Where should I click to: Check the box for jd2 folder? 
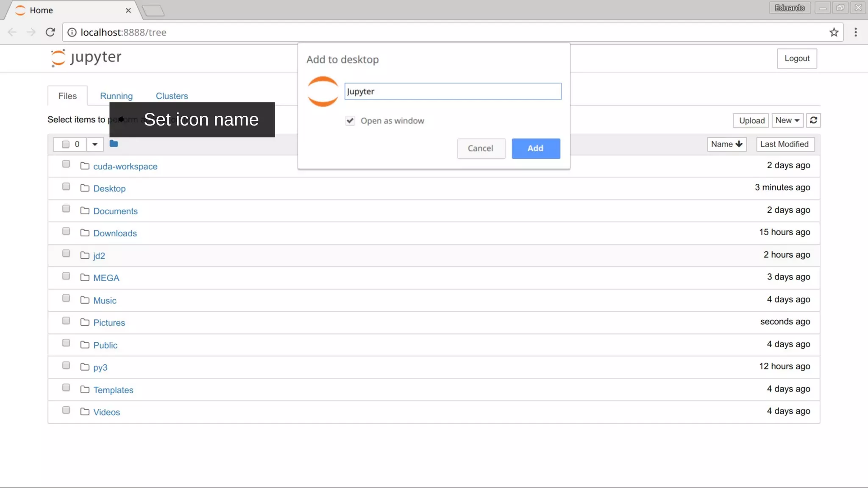pyautogui.click(x=66, y=253)
